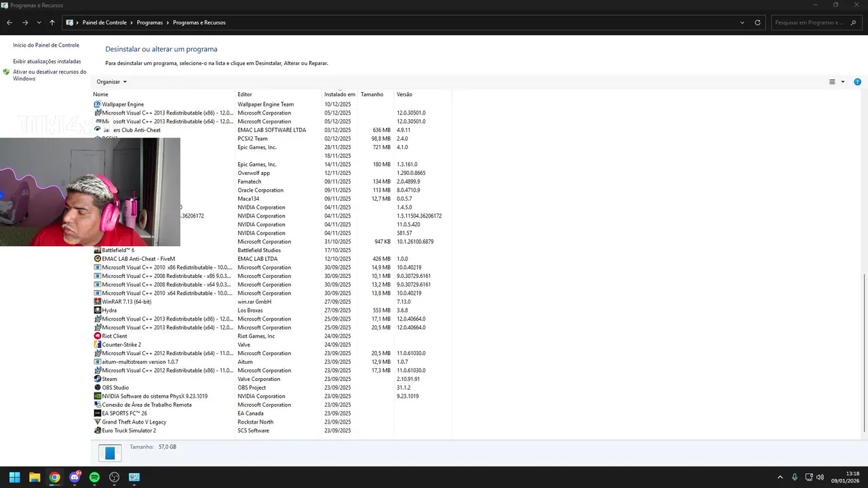Image resolution: width=868 pixels, height=488 pixels.
Task: Open the help question mark icon
Action: [x=857, y=82]
